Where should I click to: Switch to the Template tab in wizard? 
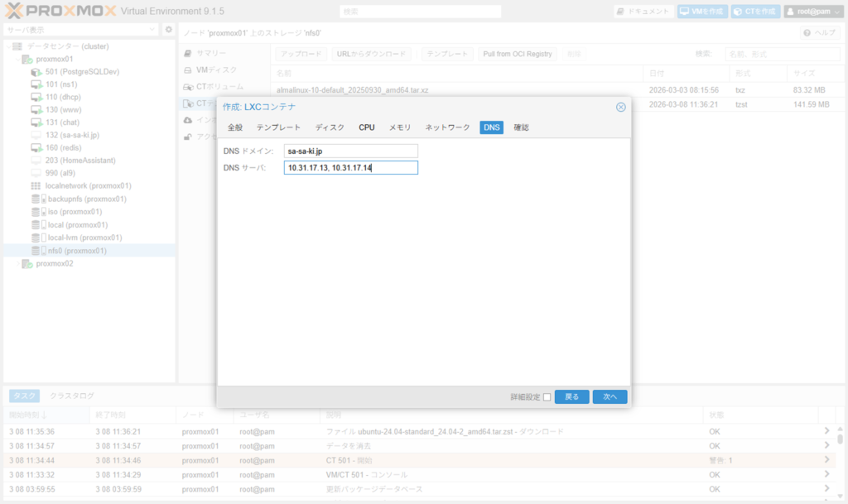point(278,127)
